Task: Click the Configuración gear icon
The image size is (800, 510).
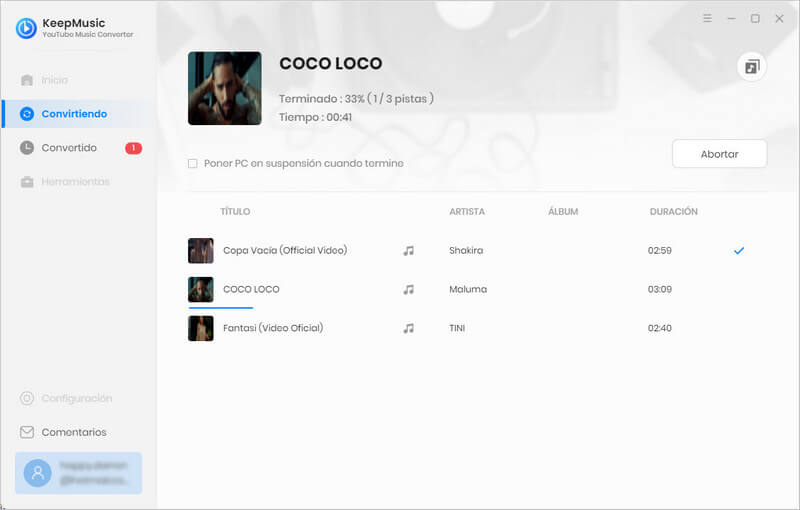Action: click(27, 398)
